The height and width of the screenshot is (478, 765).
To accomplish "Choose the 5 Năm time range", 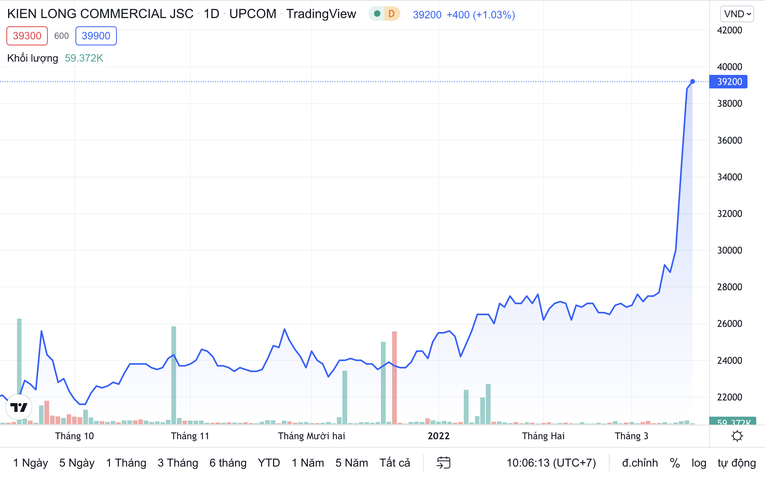I will pos(351,463).
